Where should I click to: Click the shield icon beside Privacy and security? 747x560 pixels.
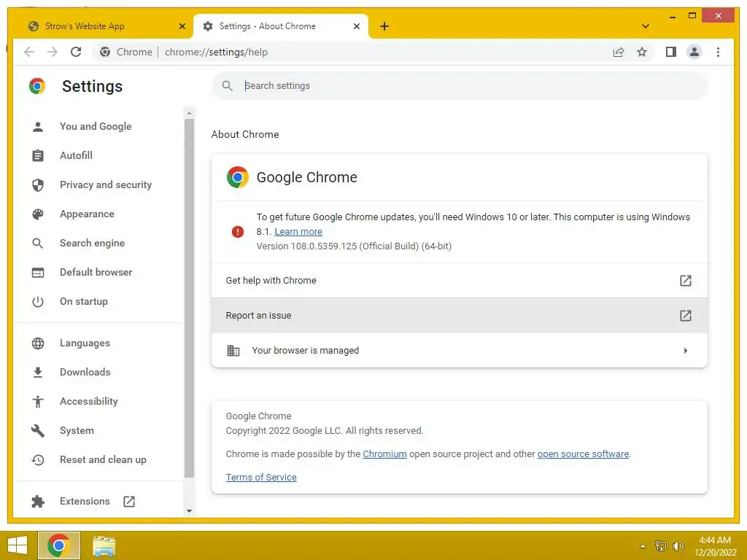coord(38,184)
